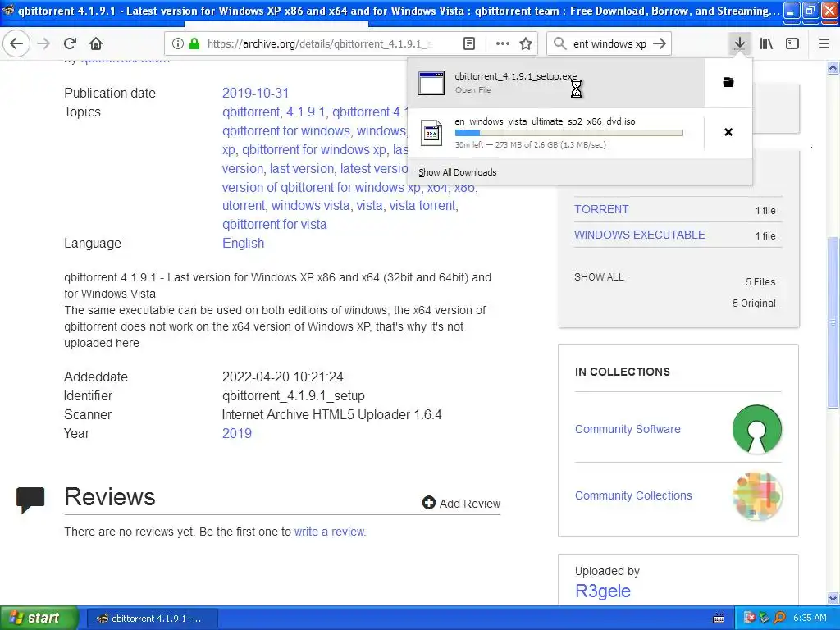Open the 'qbittorrent for windows xp' topic link
The width and height of the screenshot is (840, 630).
[x=314, y=149]
